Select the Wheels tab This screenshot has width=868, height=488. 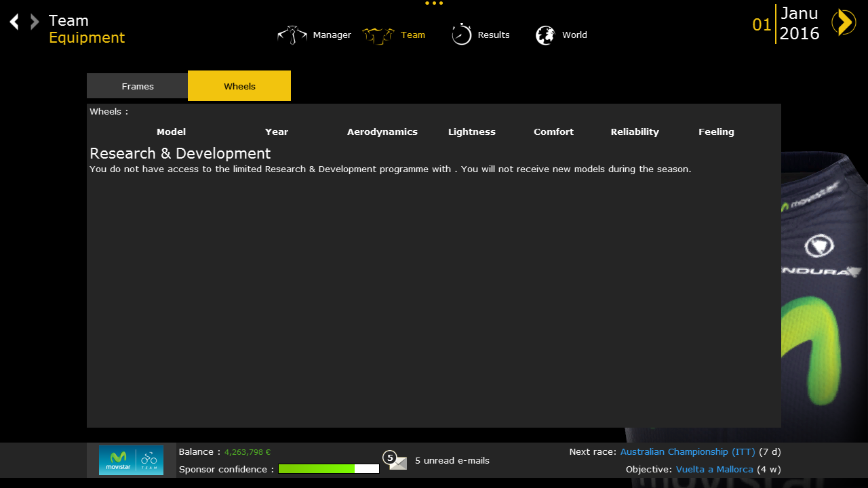click(239, 86)
